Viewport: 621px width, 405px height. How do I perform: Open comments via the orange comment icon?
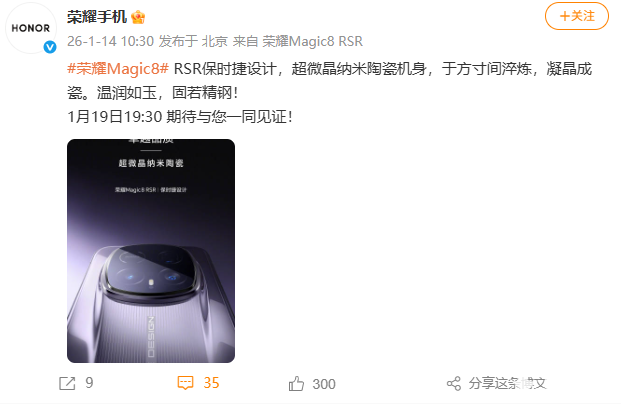(x=185, y=383)
